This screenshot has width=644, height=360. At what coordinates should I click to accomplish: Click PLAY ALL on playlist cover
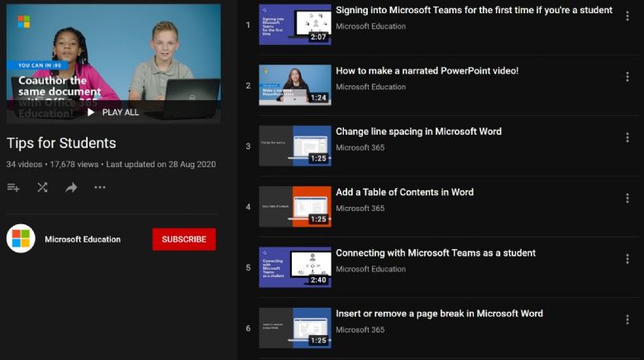113,113
